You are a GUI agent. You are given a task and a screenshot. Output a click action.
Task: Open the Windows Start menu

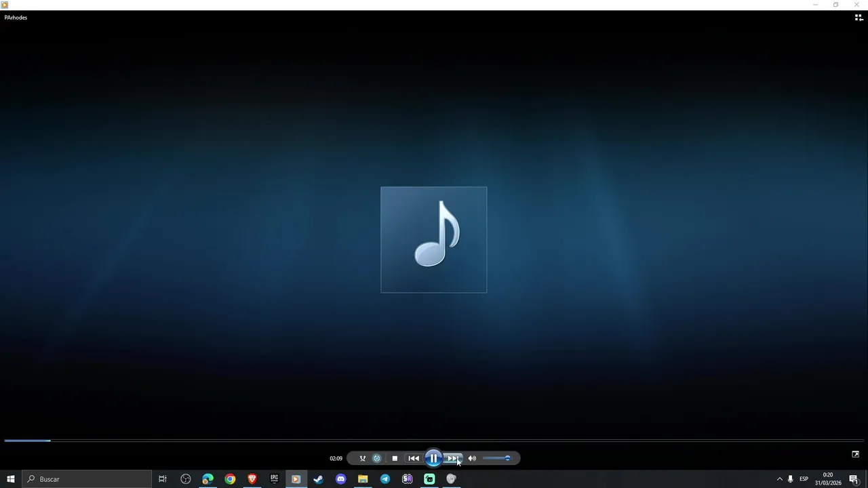tap(11, 479)
